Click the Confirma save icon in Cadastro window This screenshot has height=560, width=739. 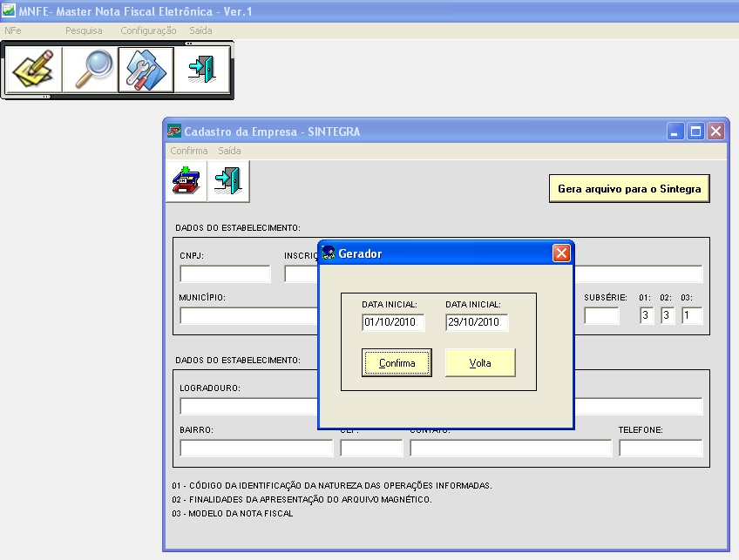tap(186, 180)
